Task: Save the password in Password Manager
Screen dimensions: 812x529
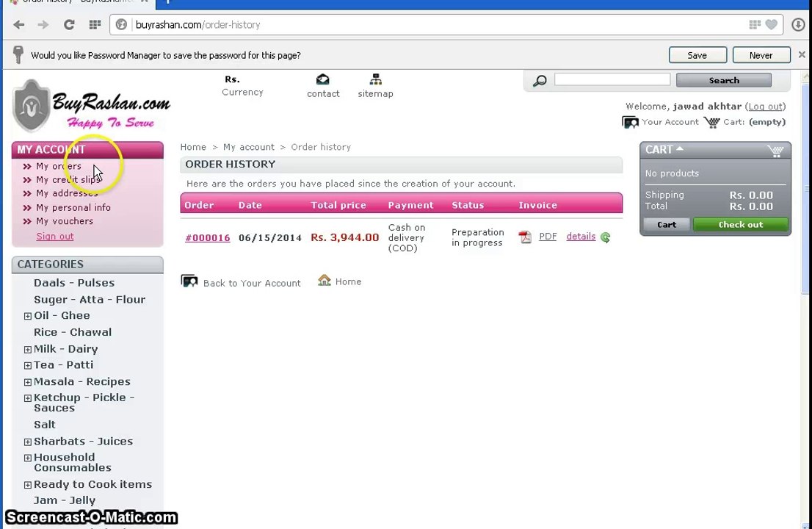Action: 697,55
